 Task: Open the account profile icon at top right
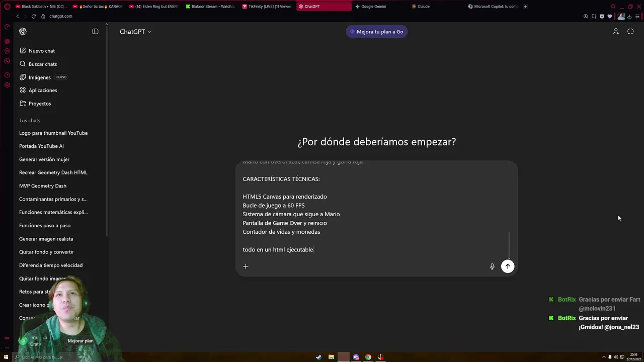pyautogui.click(x=616, y=31)
